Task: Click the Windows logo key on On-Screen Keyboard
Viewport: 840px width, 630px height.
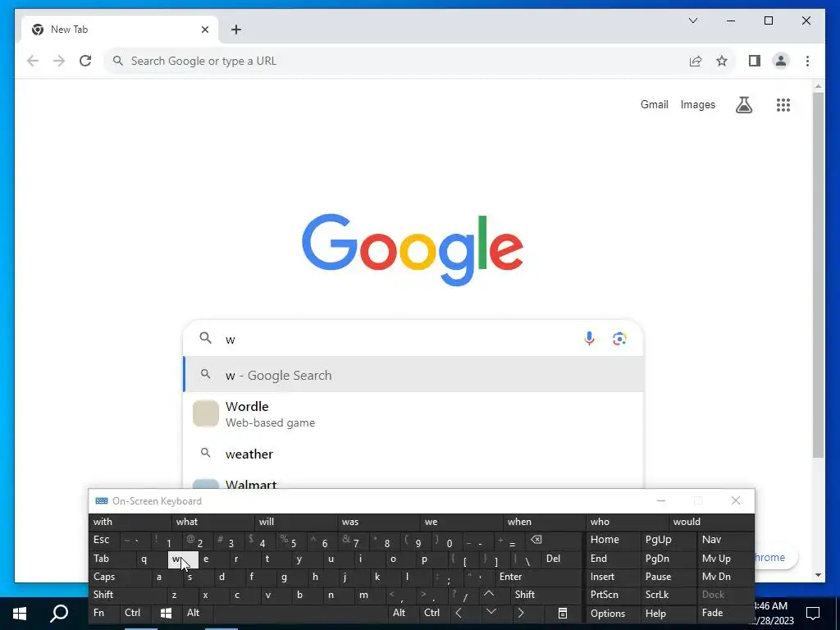Action: [166, 614]
